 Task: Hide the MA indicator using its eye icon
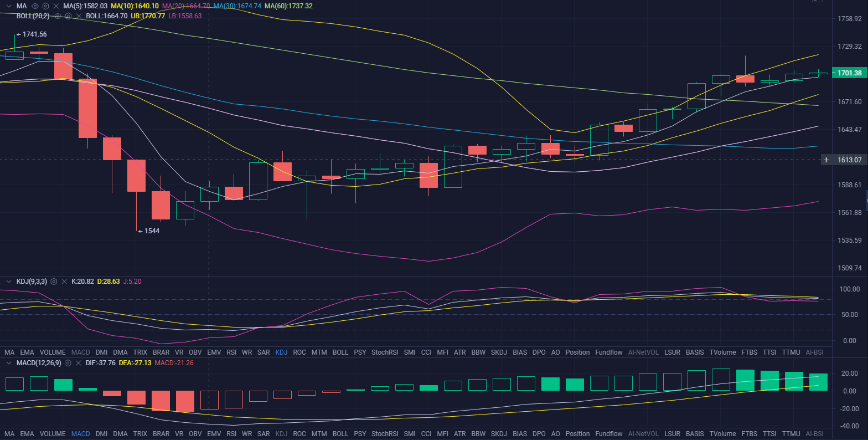click(x=35, y=6)
